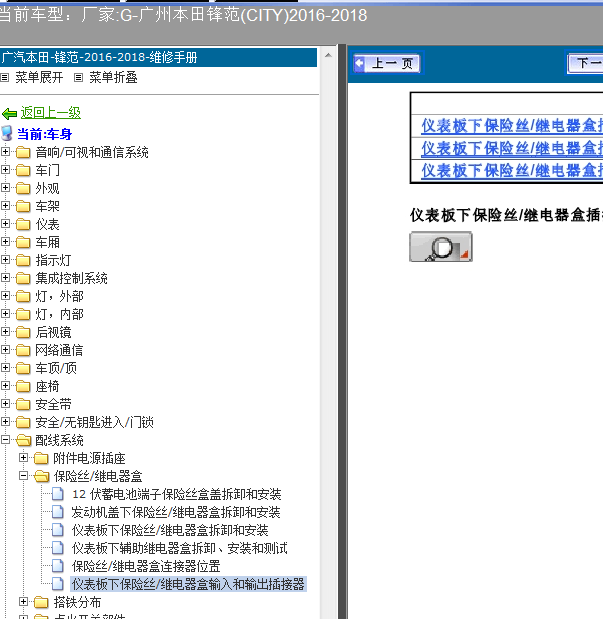This screenshot has height=619, width=603.
Task: Select the 外观 folder label
Action: 47,189
